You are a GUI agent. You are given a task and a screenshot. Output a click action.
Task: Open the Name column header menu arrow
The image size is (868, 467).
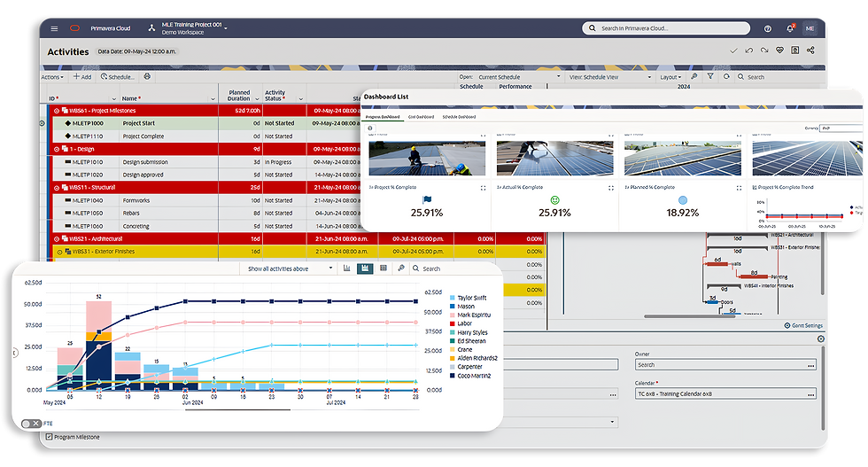pos(213,98)
